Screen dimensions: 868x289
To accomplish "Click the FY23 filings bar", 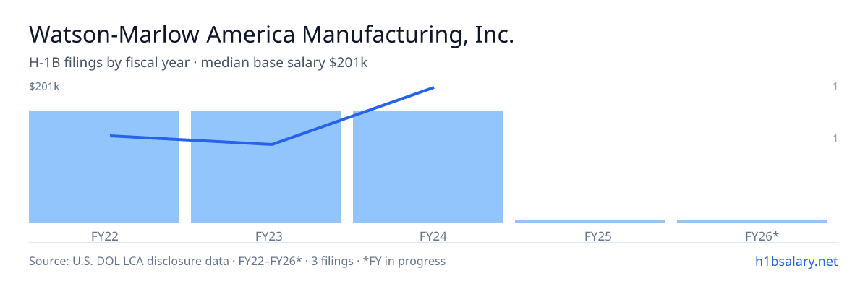I will pos(266,167).
